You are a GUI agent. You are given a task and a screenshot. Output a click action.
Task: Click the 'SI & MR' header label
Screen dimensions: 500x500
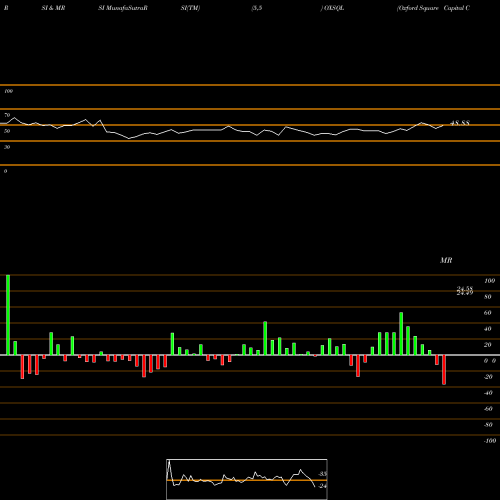pyautogui.click(x=53, y=8)
